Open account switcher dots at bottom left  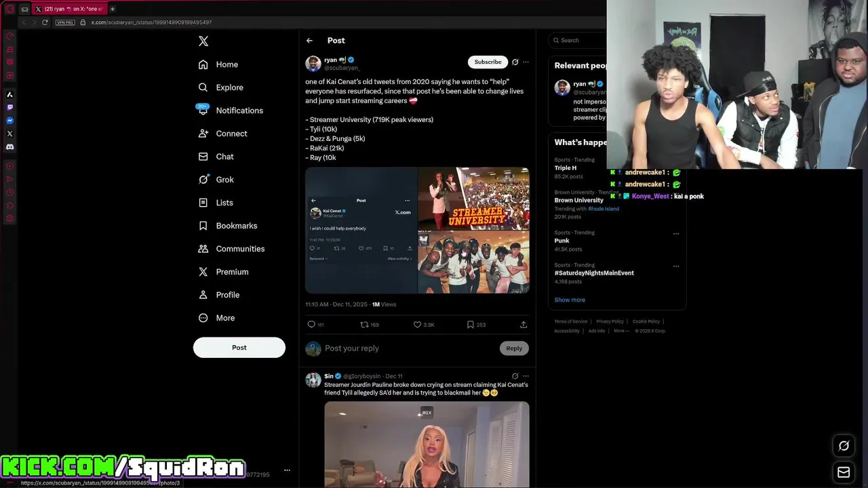tap(287, 470)
